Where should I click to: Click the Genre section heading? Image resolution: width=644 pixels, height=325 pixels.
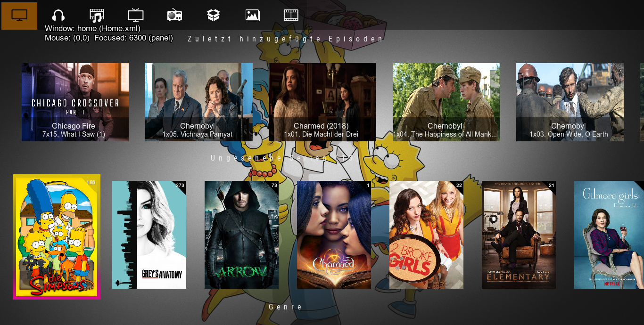point(286,307)
